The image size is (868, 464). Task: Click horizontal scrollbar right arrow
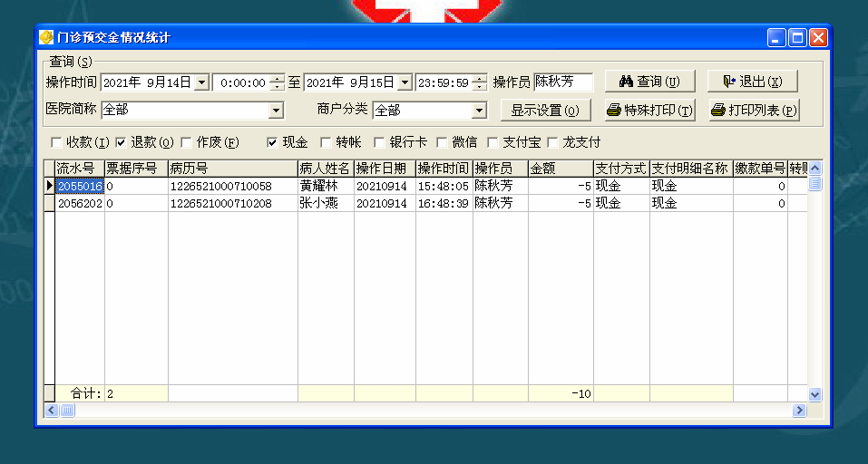[799, 411]
